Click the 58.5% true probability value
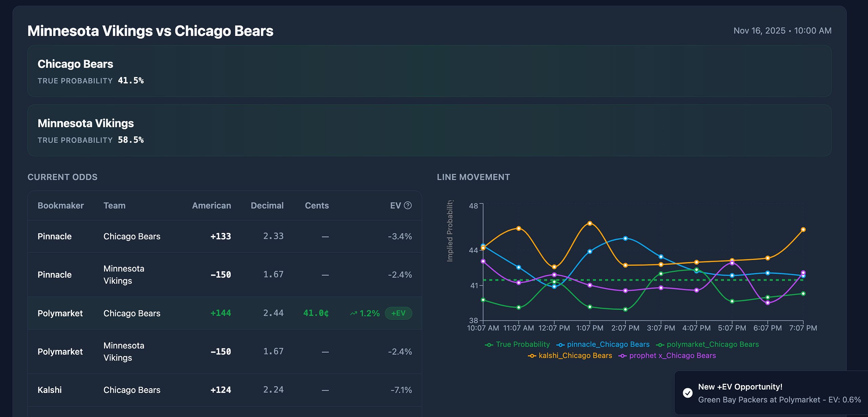Viewport: 868px width, 417px height. [x=131, y=140]
